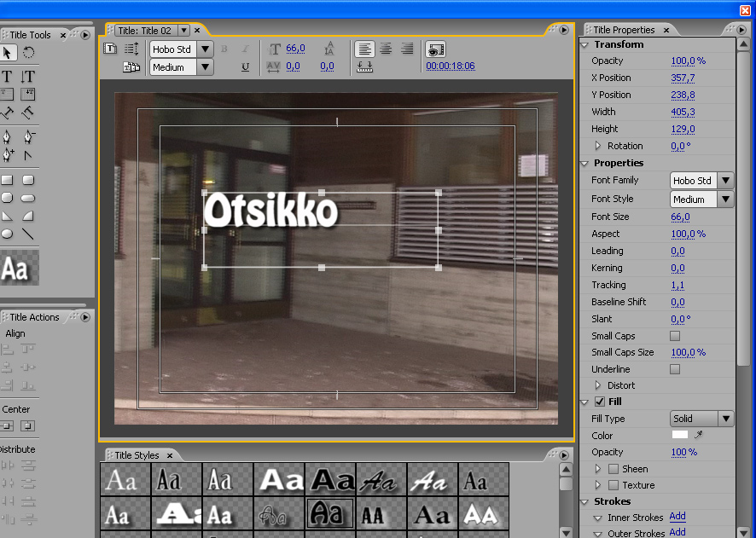This screenshot has height=538, width=756.
Task: Align text center
Action: coord(386,49)
